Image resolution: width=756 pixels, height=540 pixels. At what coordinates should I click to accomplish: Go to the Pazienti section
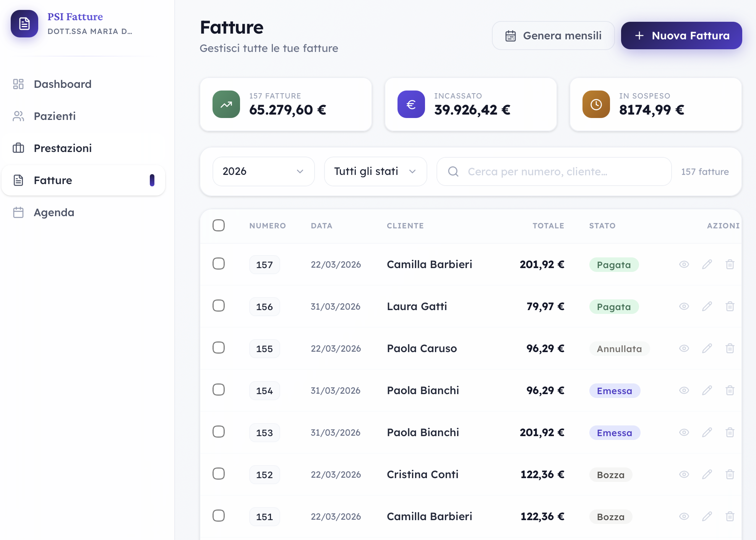pos(55,116)
